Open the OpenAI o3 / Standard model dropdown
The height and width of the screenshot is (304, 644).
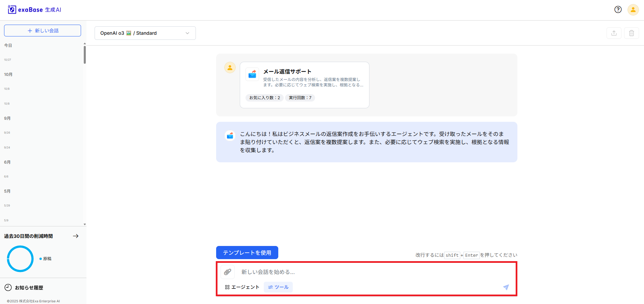[145, 33]
